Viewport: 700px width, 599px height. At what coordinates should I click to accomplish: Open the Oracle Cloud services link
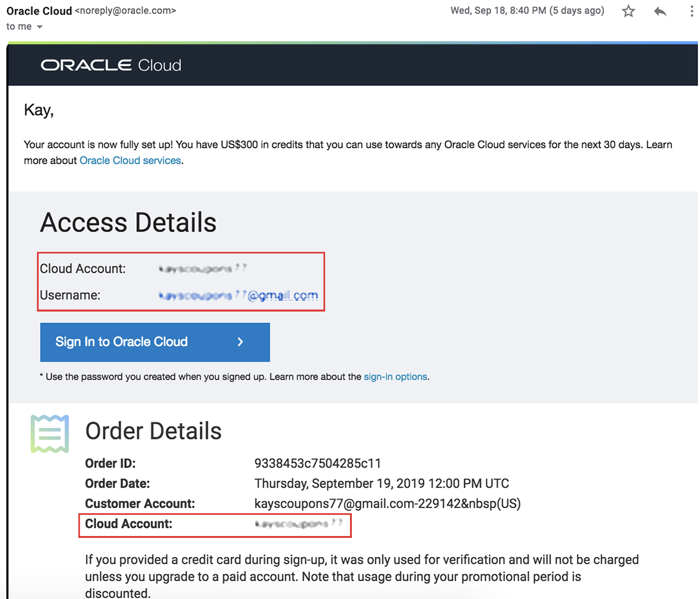point(130,161)
